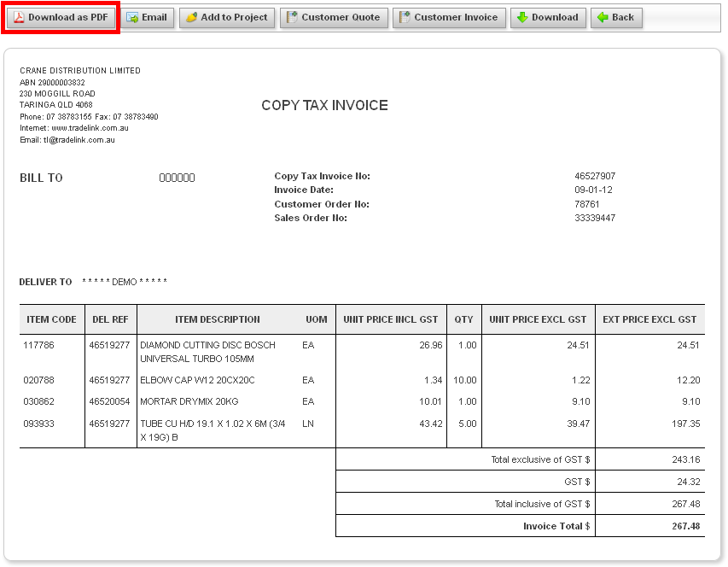This screenshot has height=567, width=728.
Task: Click extended price 12.20
Action: click(x=689, y=380)
